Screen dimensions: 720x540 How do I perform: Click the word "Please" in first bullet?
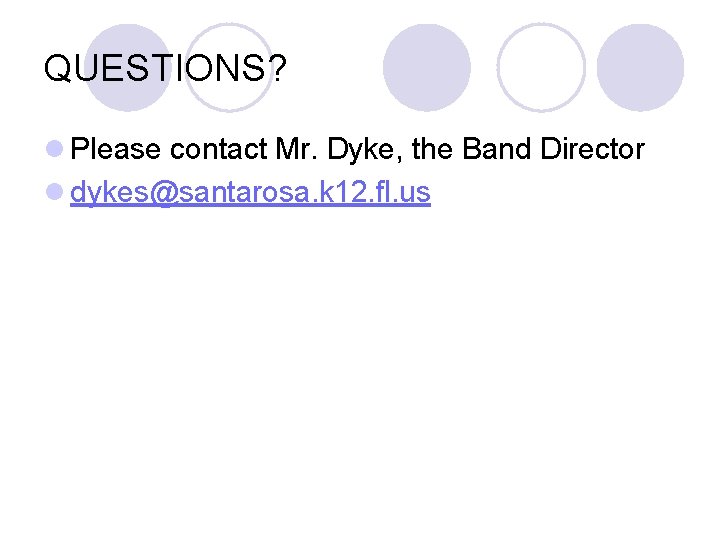pyautogui.click(x=116, y=150)
